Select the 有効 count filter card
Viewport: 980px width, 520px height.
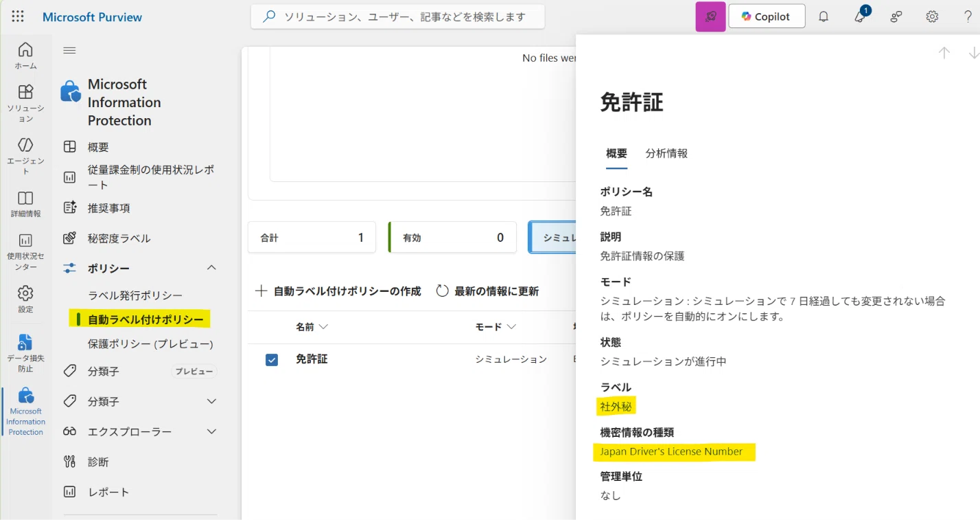click(452, 238)
